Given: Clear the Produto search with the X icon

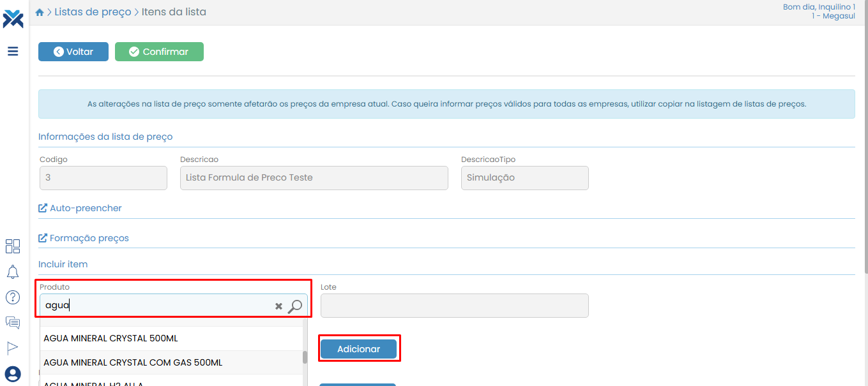Looking at the screenshot, I should click(278, 306).
